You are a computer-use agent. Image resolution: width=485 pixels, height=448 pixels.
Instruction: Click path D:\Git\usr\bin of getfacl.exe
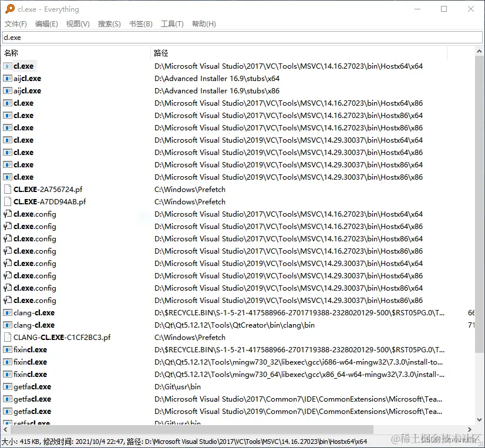click(x=177, y=387)
